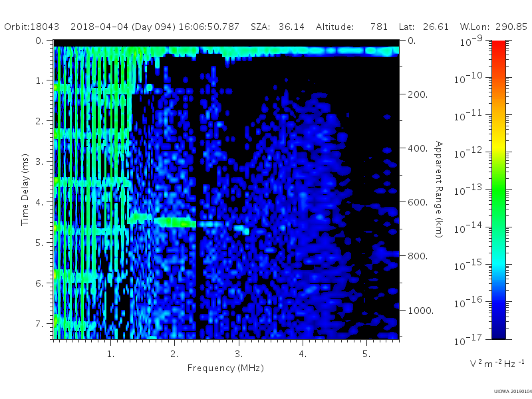Click apparent range tick label 1000.
This screenshot has height=399, width=532.
[x=420, y=311]
